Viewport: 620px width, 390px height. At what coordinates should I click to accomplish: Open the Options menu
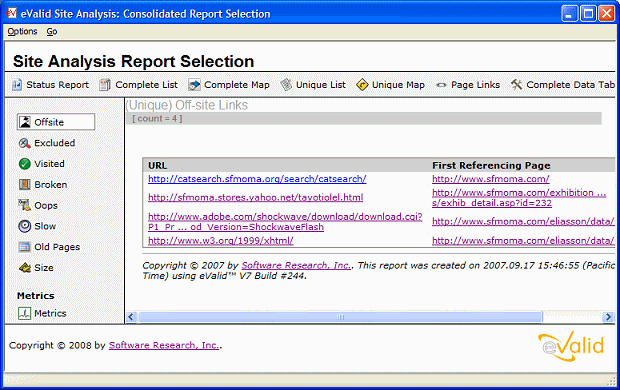click(22, 32)
